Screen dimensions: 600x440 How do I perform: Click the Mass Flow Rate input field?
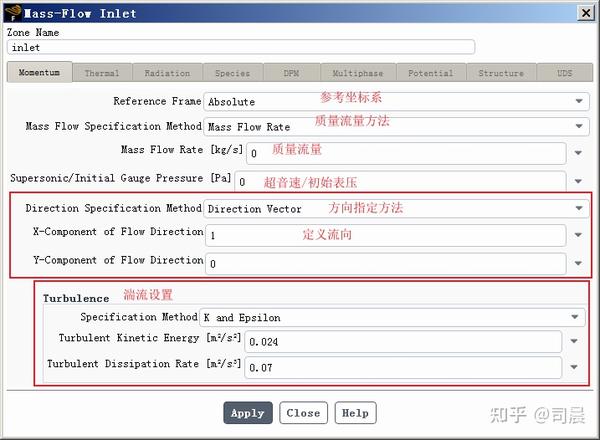406,153
